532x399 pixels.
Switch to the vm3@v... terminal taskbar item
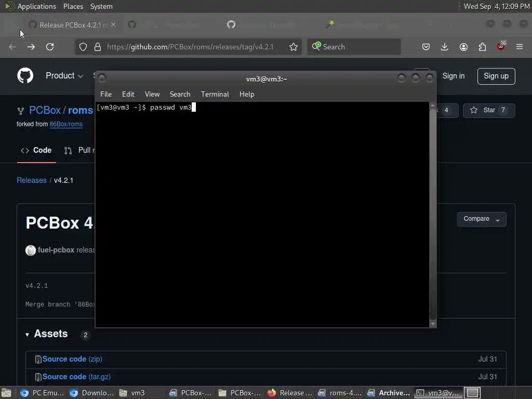[x=437, y=393]
